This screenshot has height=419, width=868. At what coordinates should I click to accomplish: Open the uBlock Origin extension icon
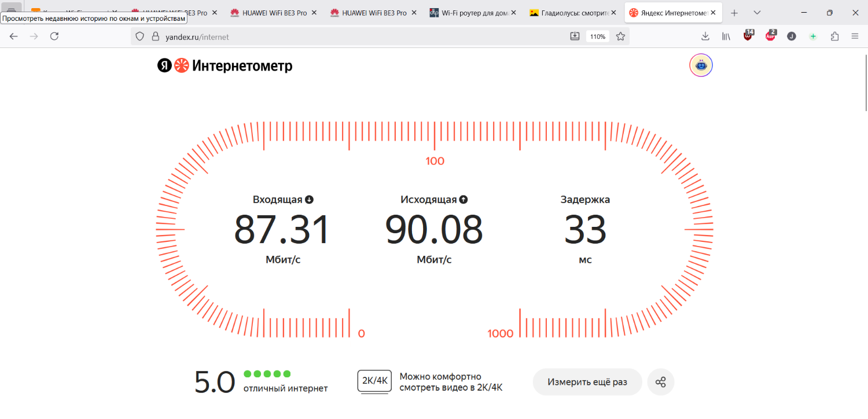coord(749,36)
